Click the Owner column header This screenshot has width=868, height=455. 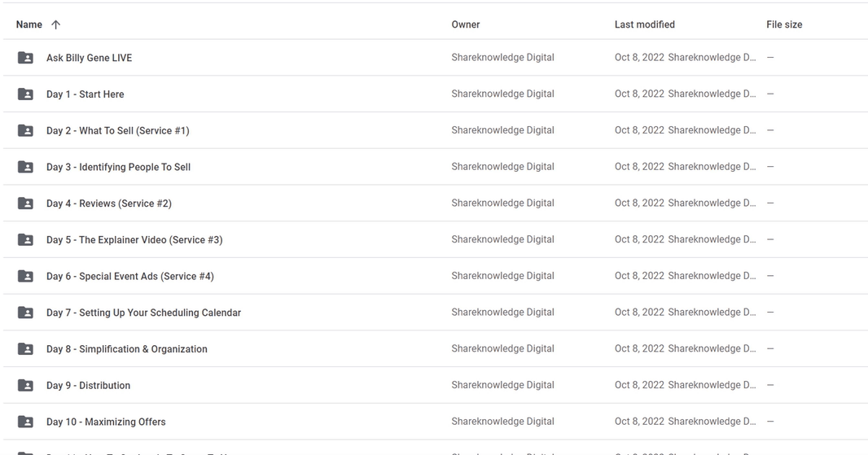(x=466, y=24)
